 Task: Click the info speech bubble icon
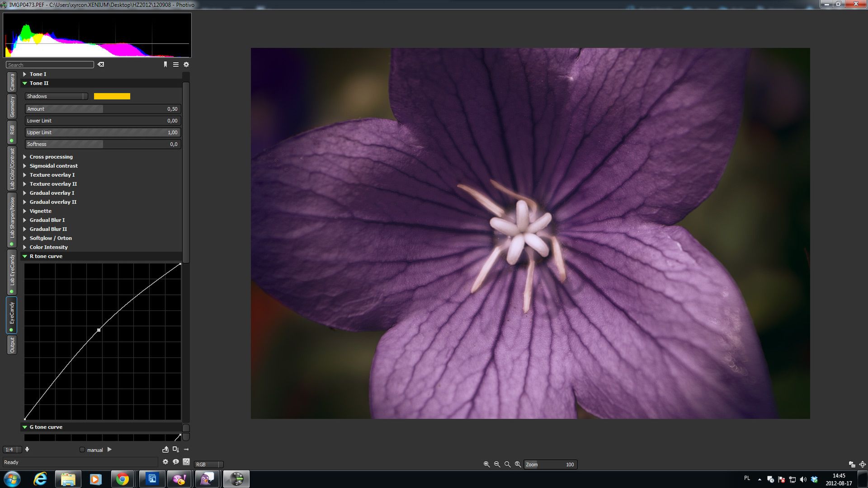click(176, 462)
